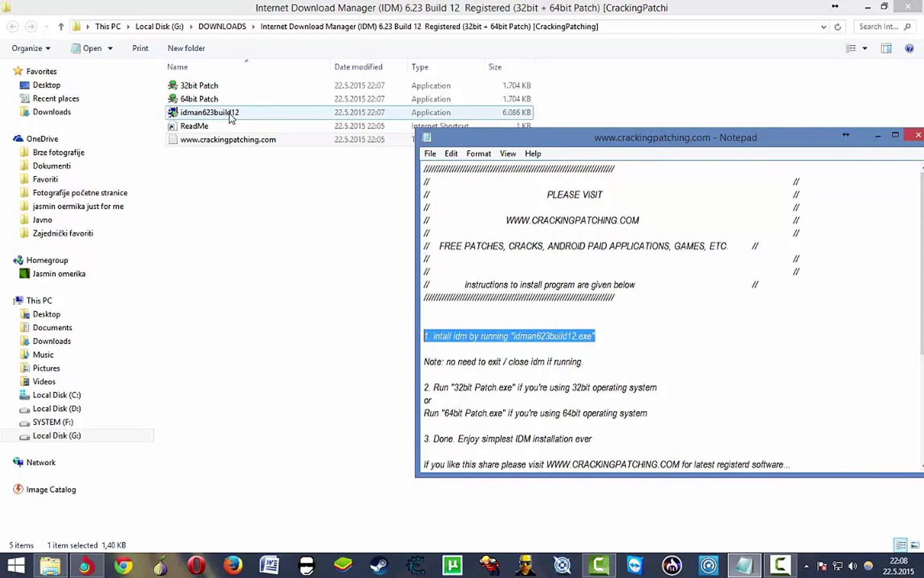Viewport: 924px width, 578px height.
Task: Click the volume speaker tray icon
Action: (852, 566)
